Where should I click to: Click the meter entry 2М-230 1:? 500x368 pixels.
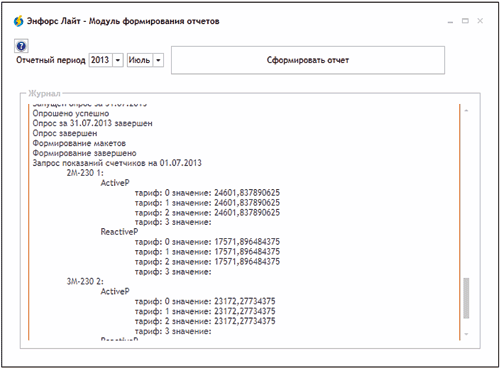click(85, 173)
